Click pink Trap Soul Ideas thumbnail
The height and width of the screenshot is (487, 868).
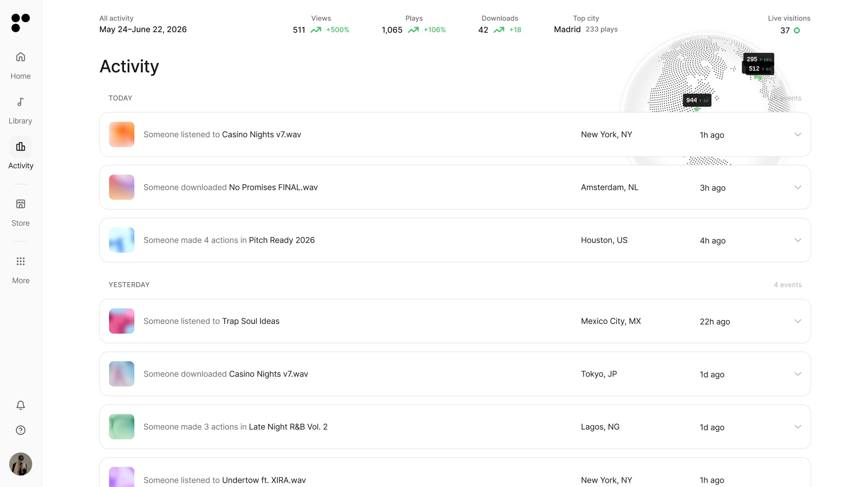click(122, 321)
